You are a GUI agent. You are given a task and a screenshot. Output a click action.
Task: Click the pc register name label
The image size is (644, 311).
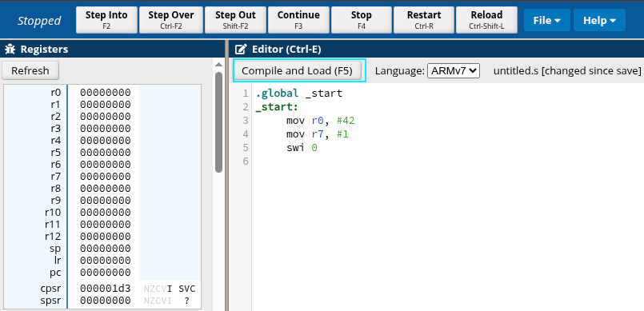pyautogui.click(x=55, y=273)
